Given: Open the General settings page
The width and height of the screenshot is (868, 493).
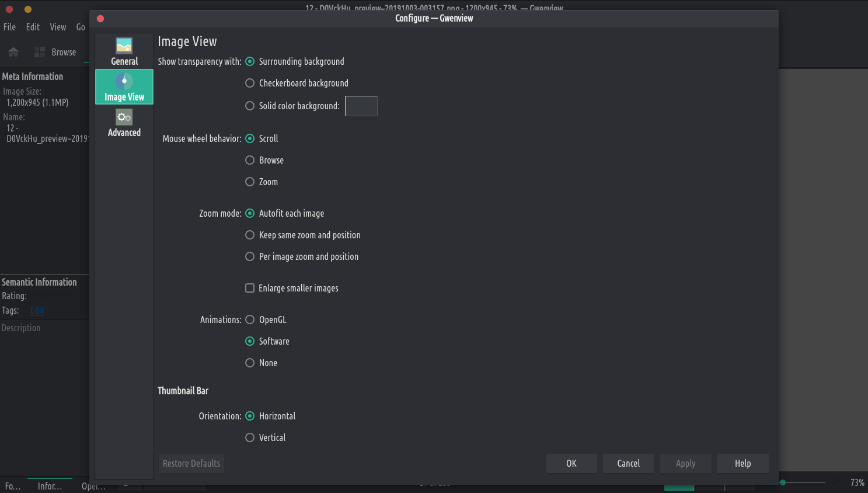Looking at the screenshot, I should 124,51.
